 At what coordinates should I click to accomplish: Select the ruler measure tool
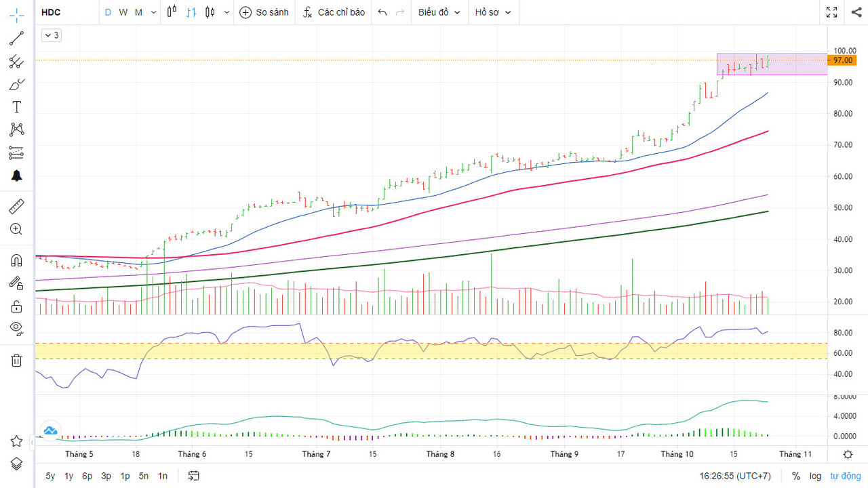[x=16, y=206]
